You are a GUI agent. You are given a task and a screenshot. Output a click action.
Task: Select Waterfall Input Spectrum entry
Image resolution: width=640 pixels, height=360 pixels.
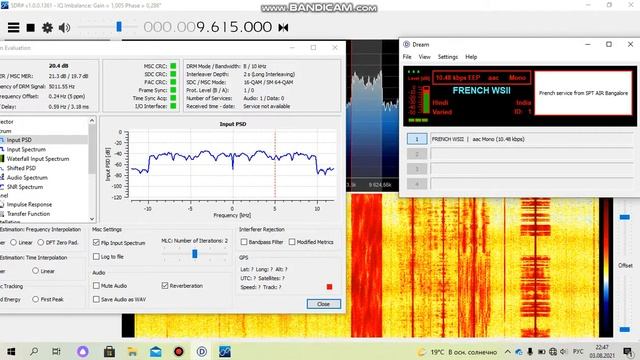38,159
